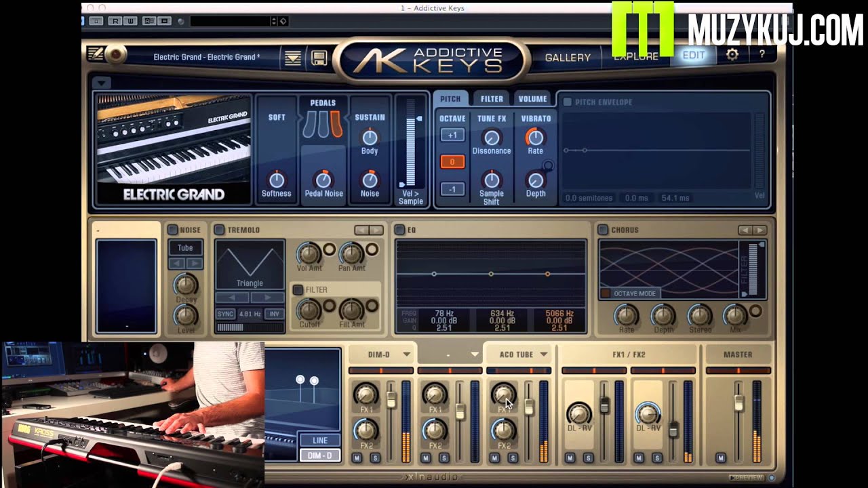Select previous tremolo waveform below Triangle
868x488 pixels.
[232, 298]
